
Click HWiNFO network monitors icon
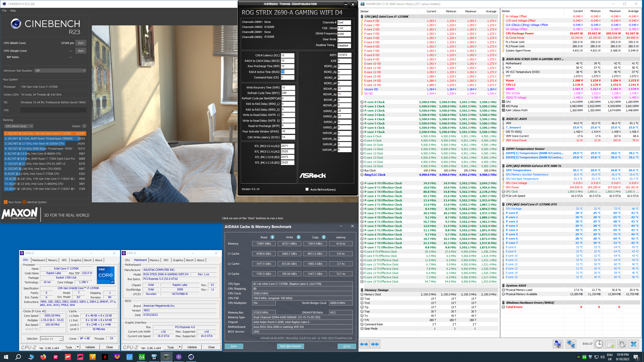571,344
